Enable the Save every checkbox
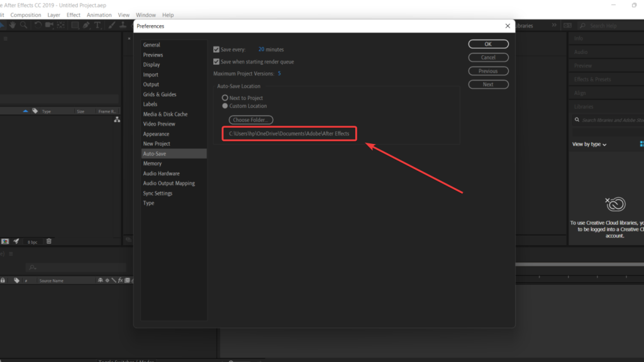The height and width of the screenshot is (362, 644). click(x=217, y=49)
